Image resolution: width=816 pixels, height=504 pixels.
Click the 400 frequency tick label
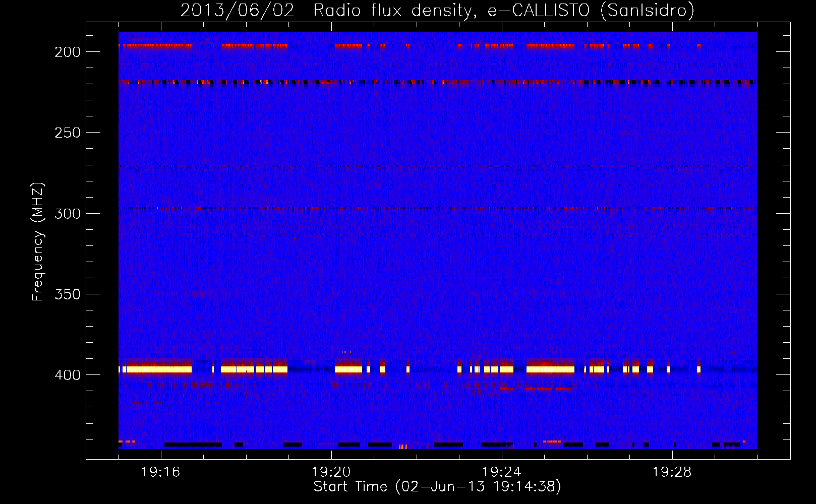coord(68,375)
